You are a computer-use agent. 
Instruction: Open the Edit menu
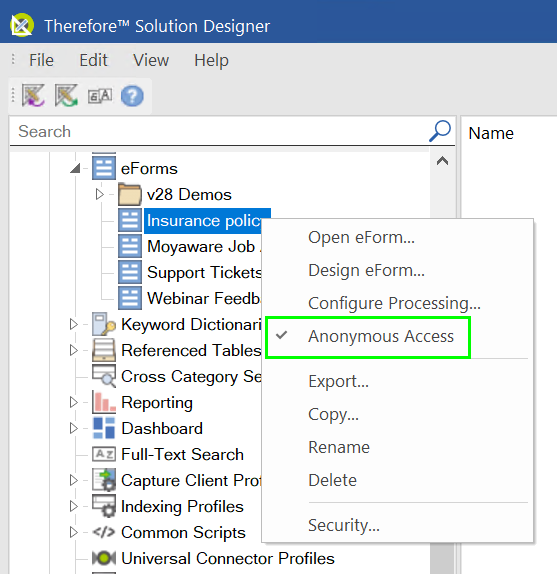pyautogui.click(x=93, y=60)
